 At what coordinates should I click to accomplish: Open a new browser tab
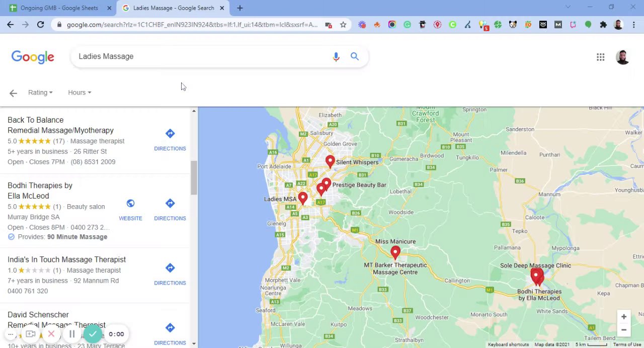pyautogui.click(x=240, y=8)
